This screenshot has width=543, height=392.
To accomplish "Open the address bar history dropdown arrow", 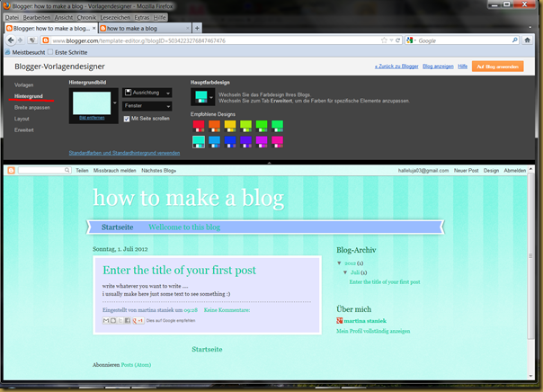I will pyautogui.click(x=391, y=40).
